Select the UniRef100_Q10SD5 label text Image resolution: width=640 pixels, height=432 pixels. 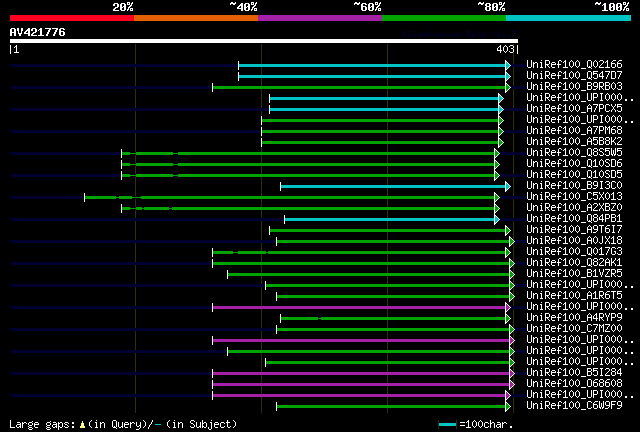pyautogui.click(x=574, y=175)
